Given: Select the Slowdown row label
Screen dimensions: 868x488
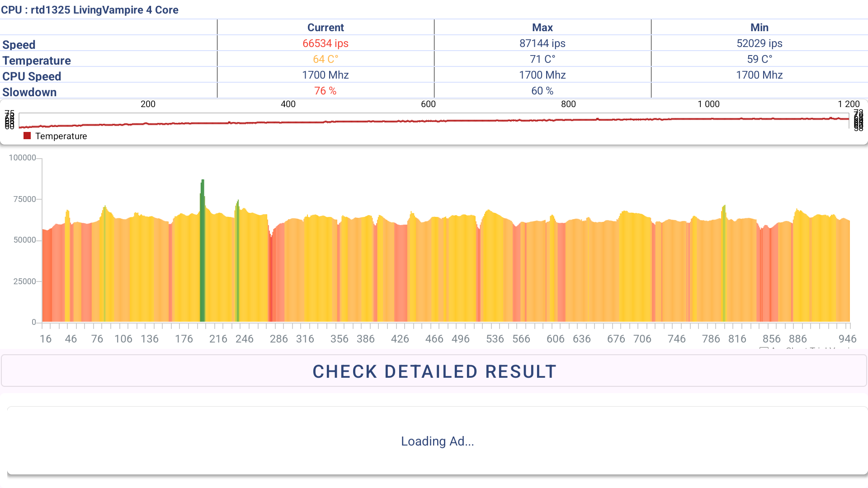Looking at the screenshot, I should click(29, 92).
